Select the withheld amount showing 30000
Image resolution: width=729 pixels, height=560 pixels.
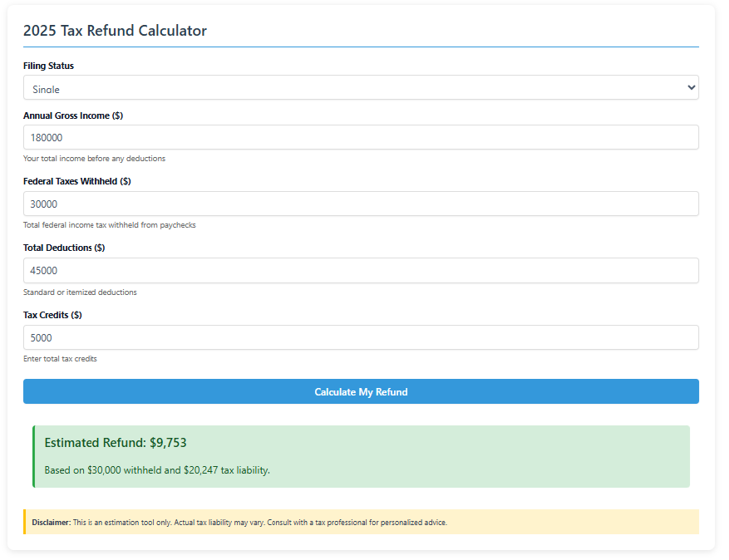pyautogui.click(x=361, y=204)
